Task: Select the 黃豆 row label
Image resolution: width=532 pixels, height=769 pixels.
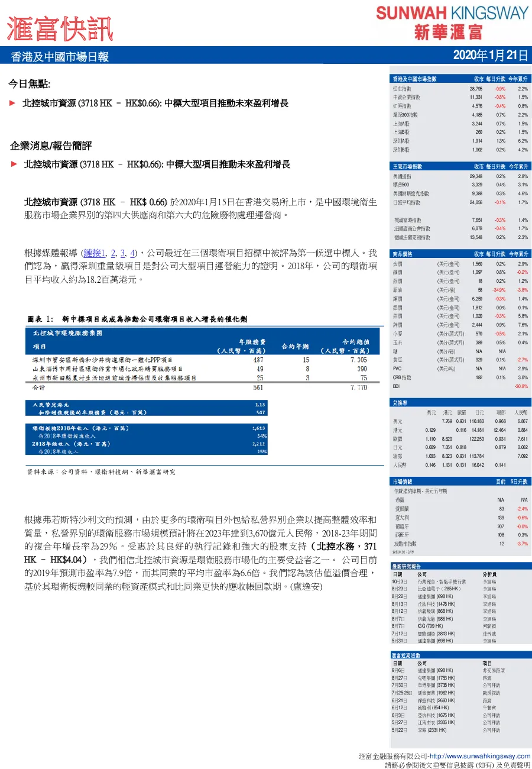Action: [397, 360]
